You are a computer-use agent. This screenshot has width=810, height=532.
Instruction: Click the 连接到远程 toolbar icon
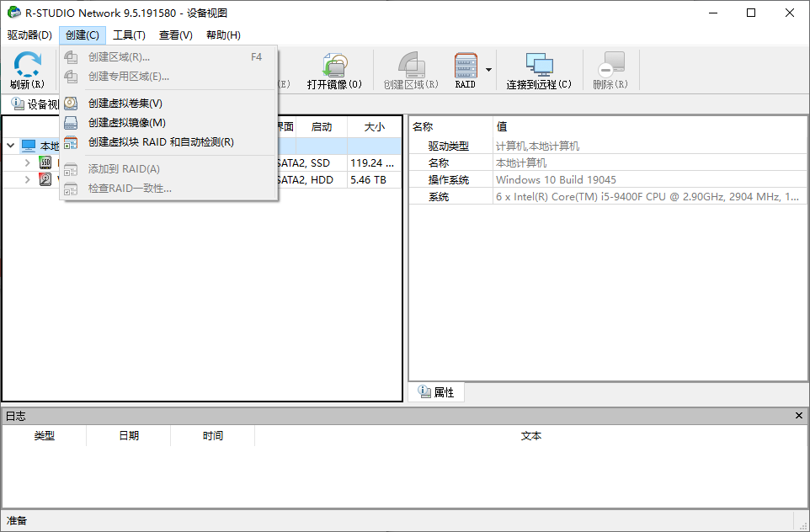[x=539, y=66]
